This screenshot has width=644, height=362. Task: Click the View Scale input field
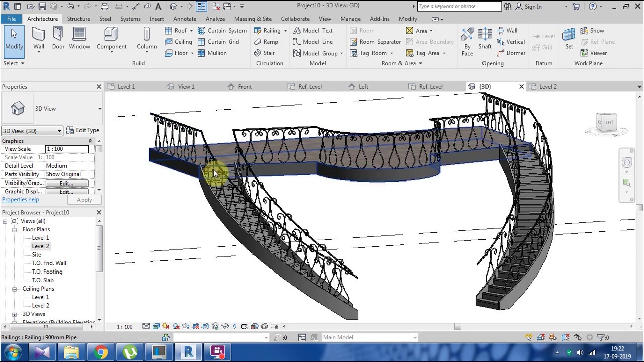[x=66, y=149]
